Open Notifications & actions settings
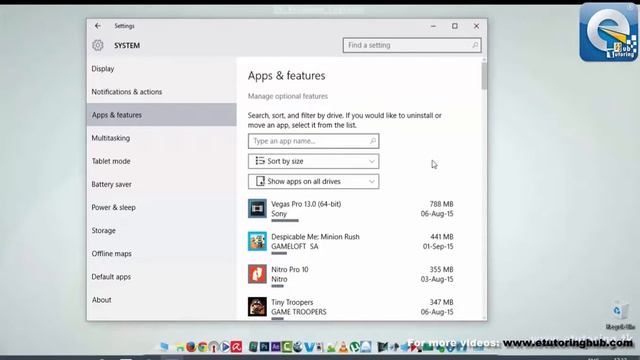This screenshot has width=640, height=360. (161, 92)
